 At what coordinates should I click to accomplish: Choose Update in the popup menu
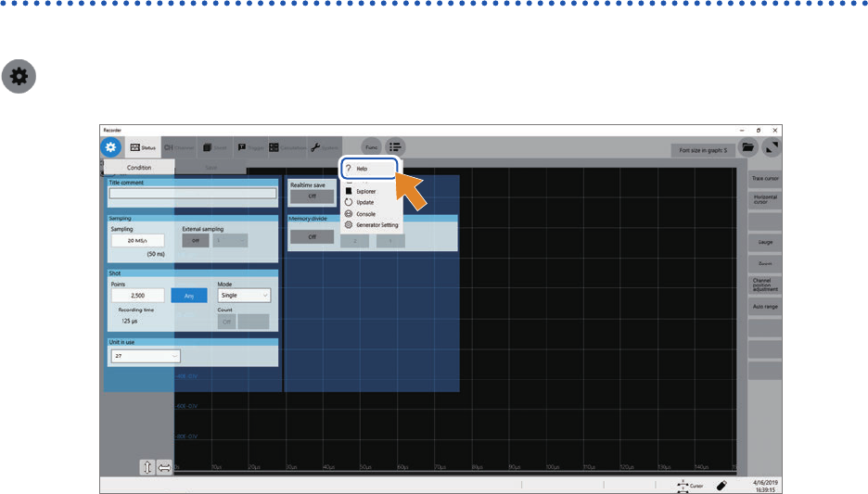pos(364,202)
